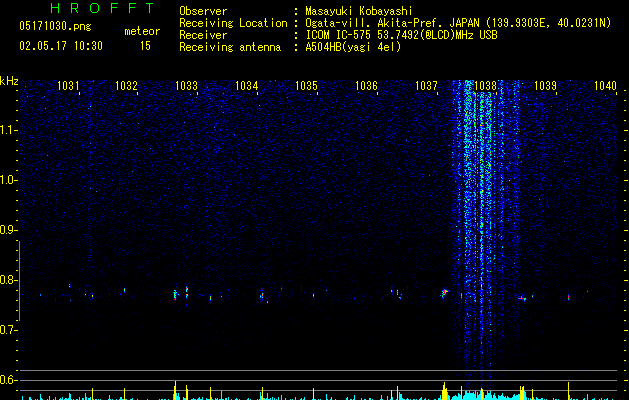This screenshot has height=400, width=629.
Task: Click the Receiving antenna label
Action: pos(230,47)
